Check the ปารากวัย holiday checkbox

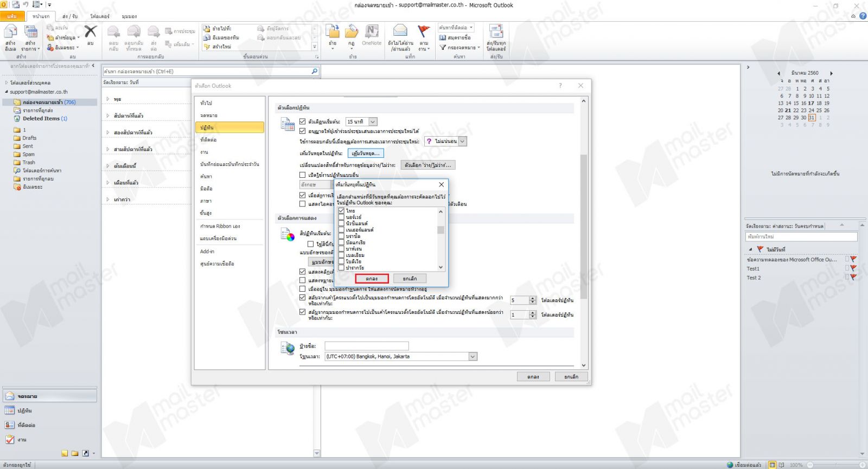(341, 268)
